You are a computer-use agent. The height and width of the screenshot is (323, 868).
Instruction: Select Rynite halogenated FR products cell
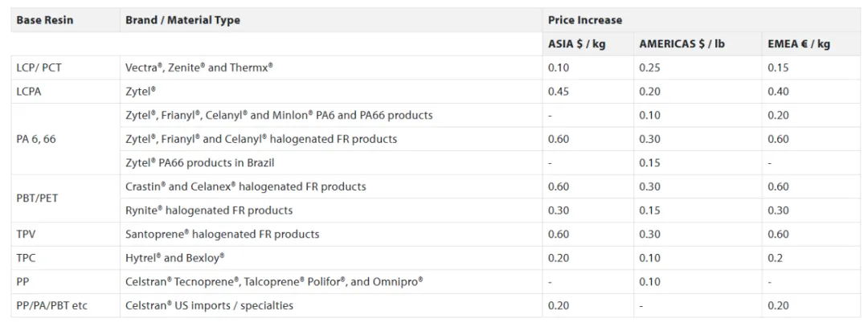point(209,211)
